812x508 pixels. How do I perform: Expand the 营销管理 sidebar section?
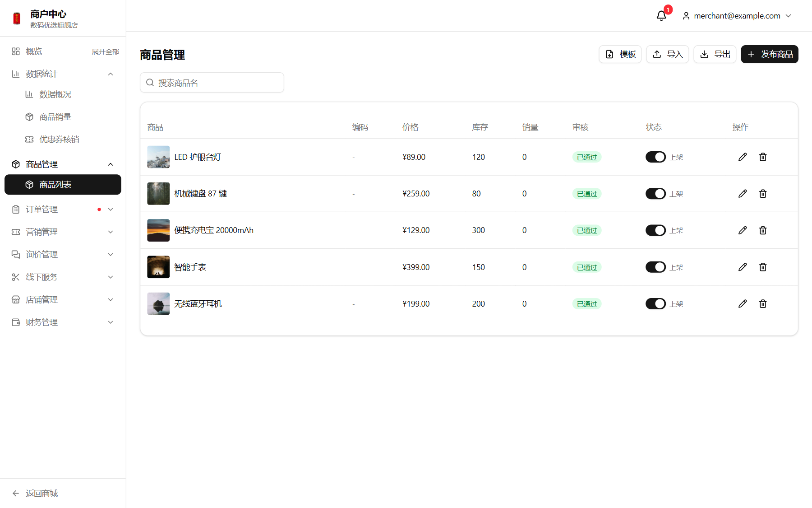point(63,232)
